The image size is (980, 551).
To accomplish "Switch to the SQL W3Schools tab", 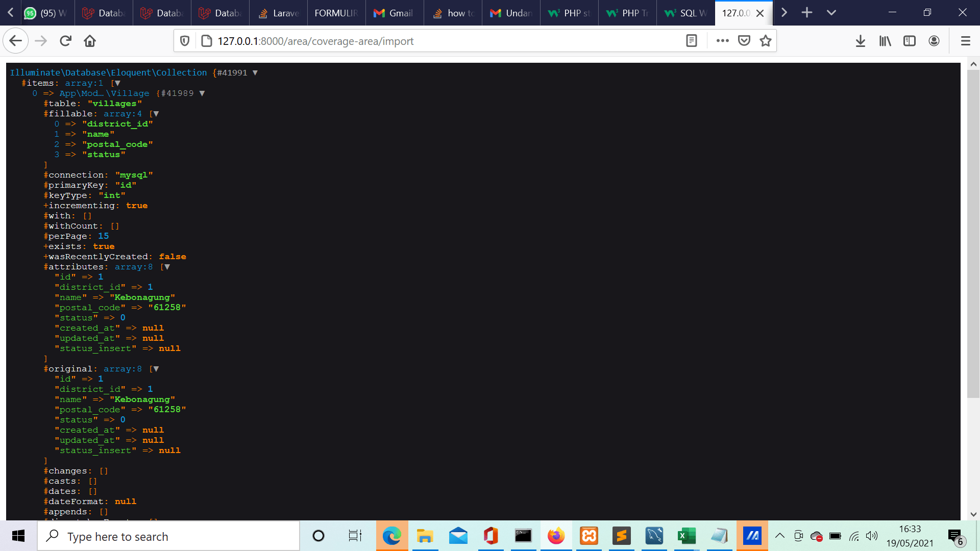I will (x=685, y=13).
